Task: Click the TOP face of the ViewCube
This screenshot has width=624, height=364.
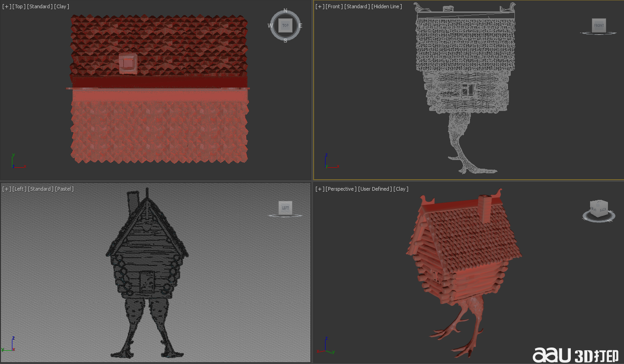Action: 285,26
